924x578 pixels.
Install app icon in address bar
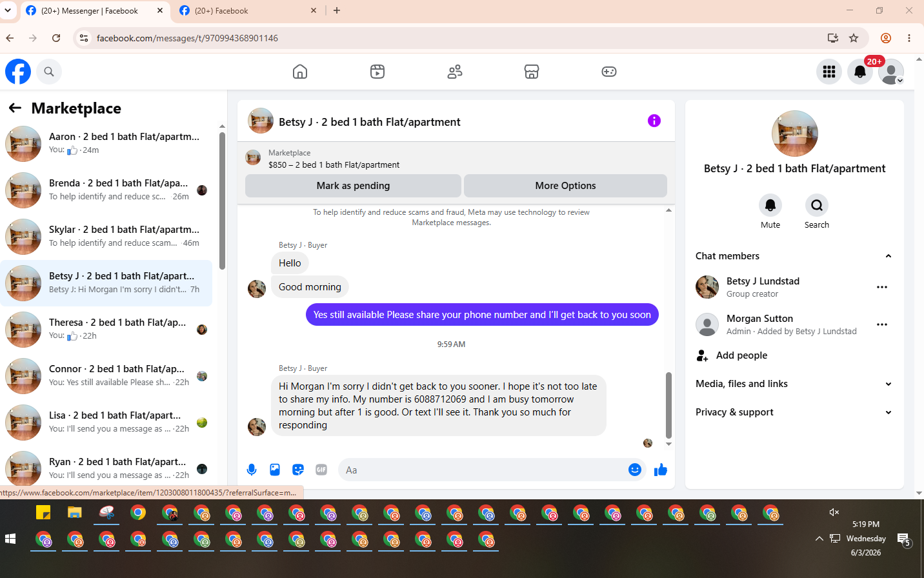point(833,38)
